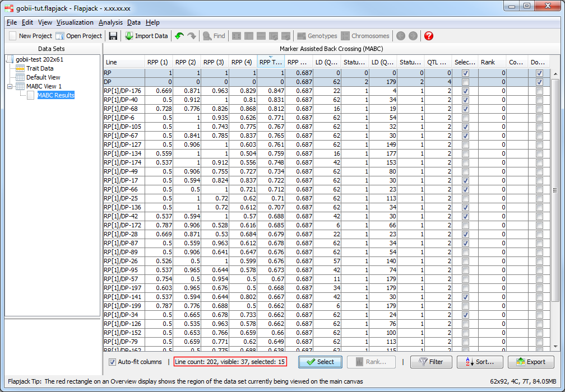Open the Help menu
The image size is (565, 392).
coord(152,22)
